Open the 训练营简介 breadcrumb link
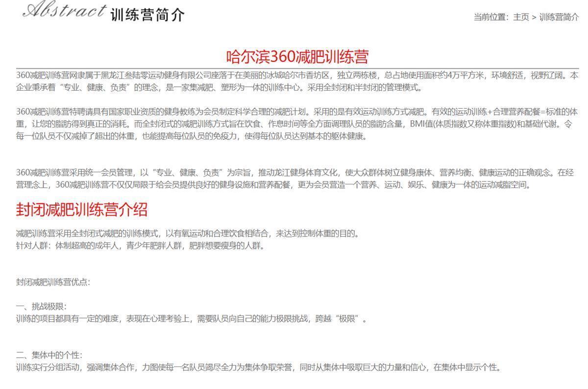 click(x=559, y=17)
